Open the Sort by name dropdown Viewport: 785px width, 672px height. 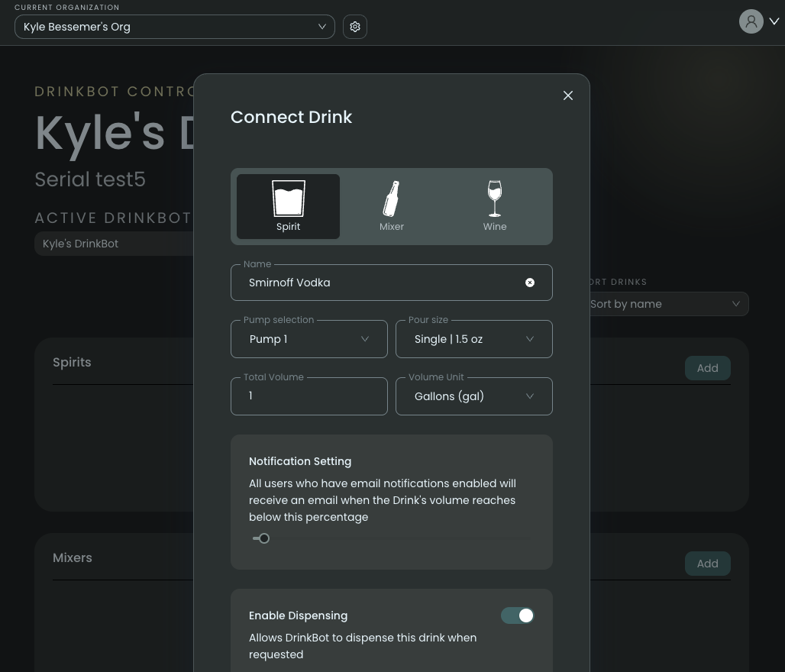[664, 304]
